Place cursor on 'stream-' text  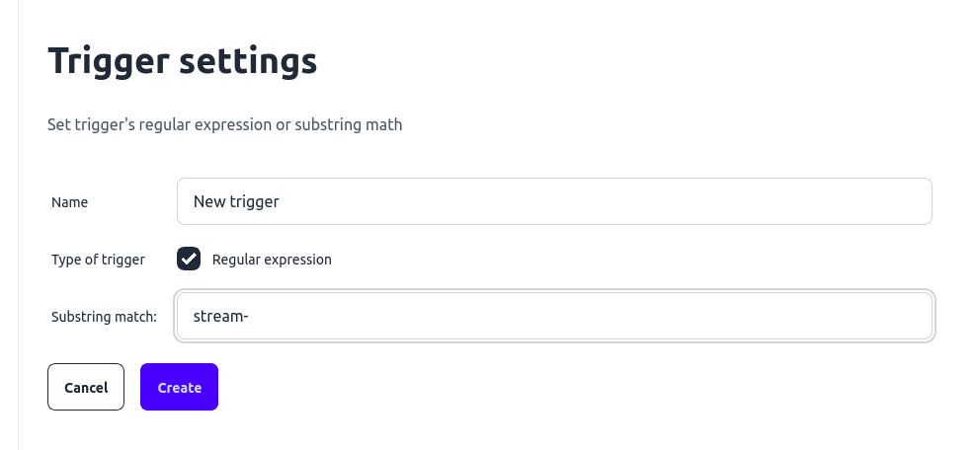point(219,316)
